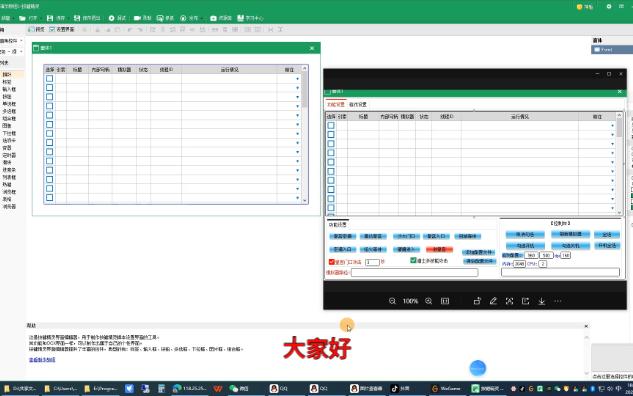
Task: Zoom out using the image viewer's magnifier minus
Action: coord(392,301)
